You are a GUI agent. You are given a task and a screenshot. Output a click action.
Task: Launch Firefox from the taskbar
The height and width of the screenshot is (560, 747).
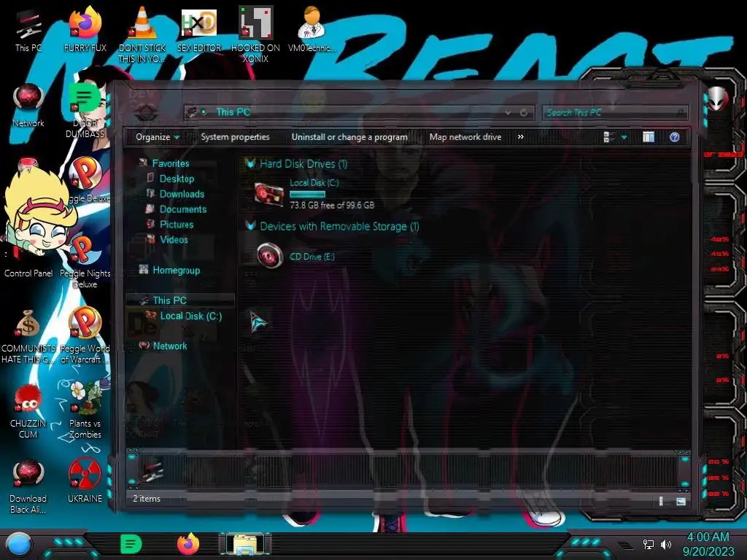(188, 544)
